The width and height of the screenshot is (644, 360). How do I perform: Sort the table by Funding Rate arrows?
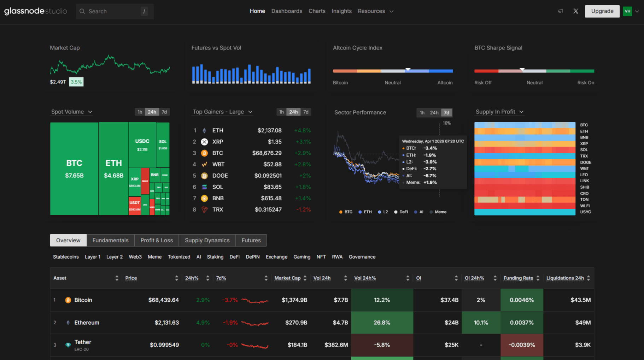tap(538, 278)
